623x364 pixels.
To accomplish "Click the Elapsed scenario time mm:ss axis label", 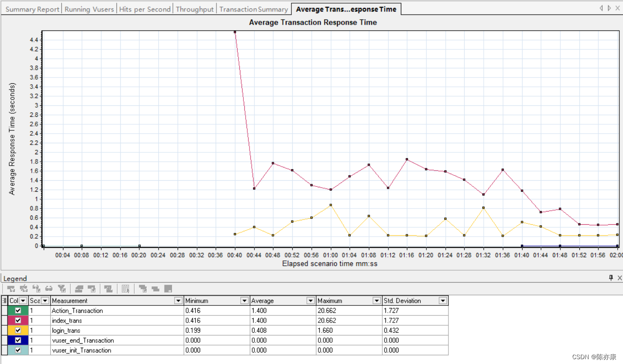I will 330,264.
